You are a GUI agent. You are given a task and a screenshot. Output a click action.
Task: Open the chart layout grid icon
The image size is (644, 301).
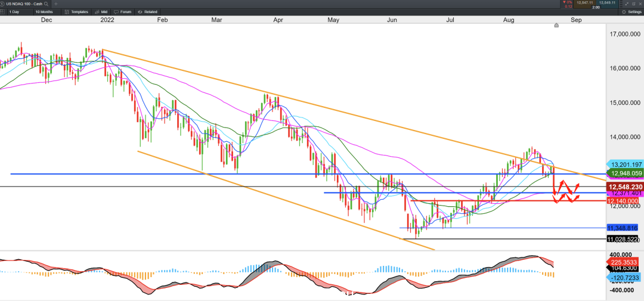click(x=2, y=12)
